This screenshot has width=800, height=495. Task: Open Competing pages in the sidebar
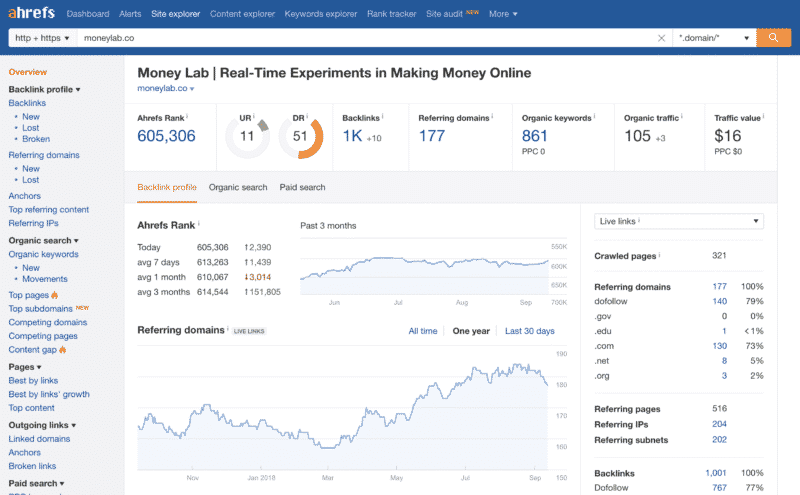tap(43, 336)
